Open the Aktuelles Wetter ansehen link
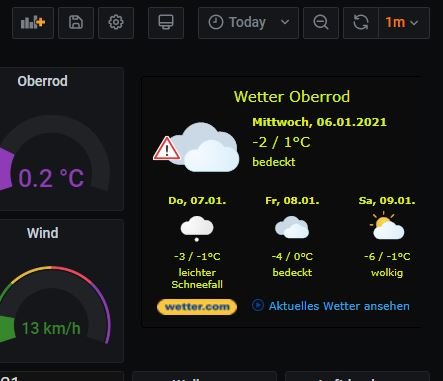 (339, 306)
